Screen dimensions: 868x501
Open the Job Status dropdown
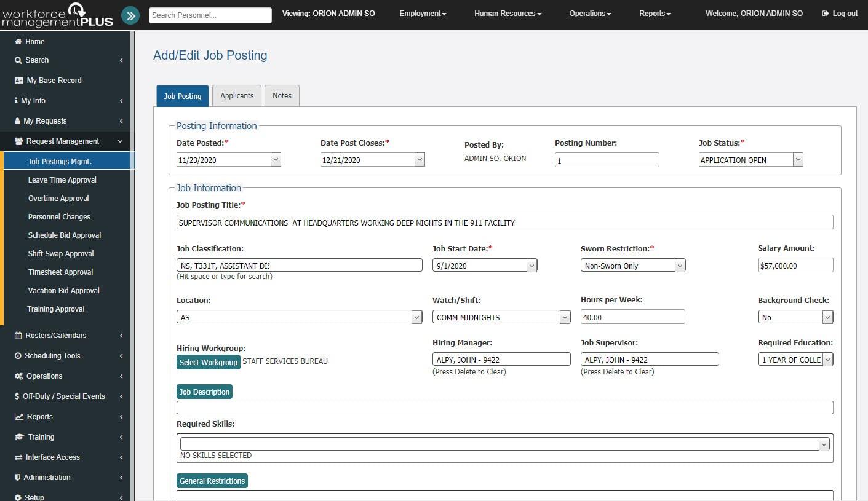click(x=797, y=160)
